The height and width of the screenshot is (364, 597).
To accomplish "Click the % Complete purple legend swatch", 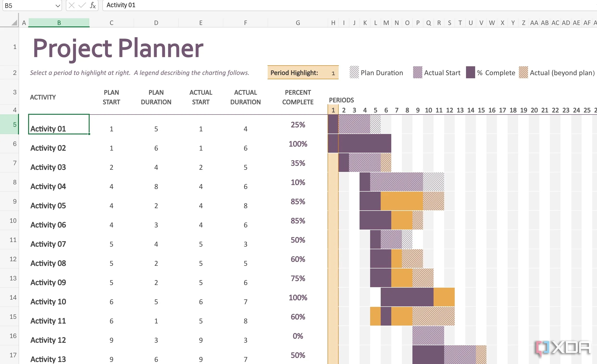I will [x=470, y=73].
